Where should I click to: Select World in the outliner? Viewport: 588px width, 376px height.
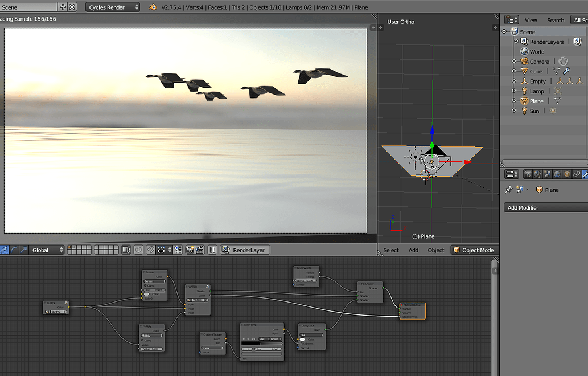(537, 52)
